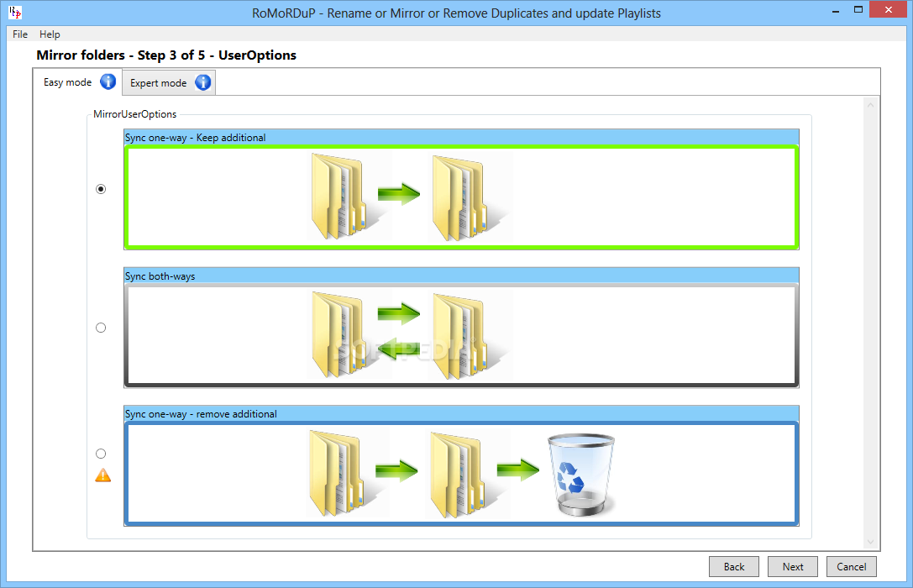This screenshot has width=913, height=588.
Task: Close the RoMoRDuP window
Action: (x=889, y=10)
